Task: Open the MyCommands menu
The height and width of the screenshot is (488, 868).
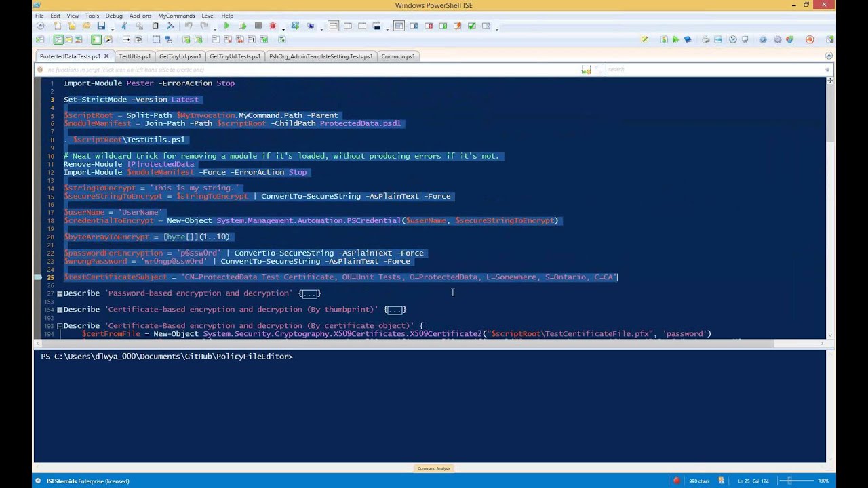Action: click(176, 16)
